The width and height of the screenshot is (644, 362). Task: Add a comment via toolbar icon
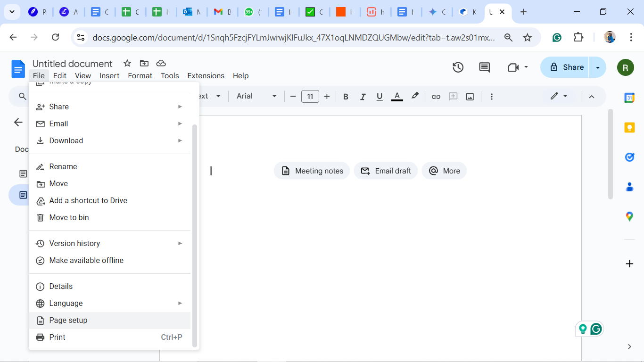(x=453, y=97)
